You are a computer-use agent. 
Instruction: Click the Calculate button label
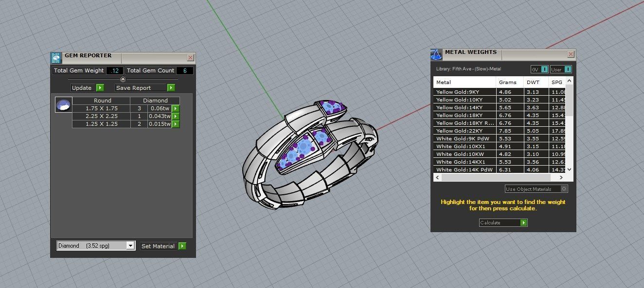point(490,223)
